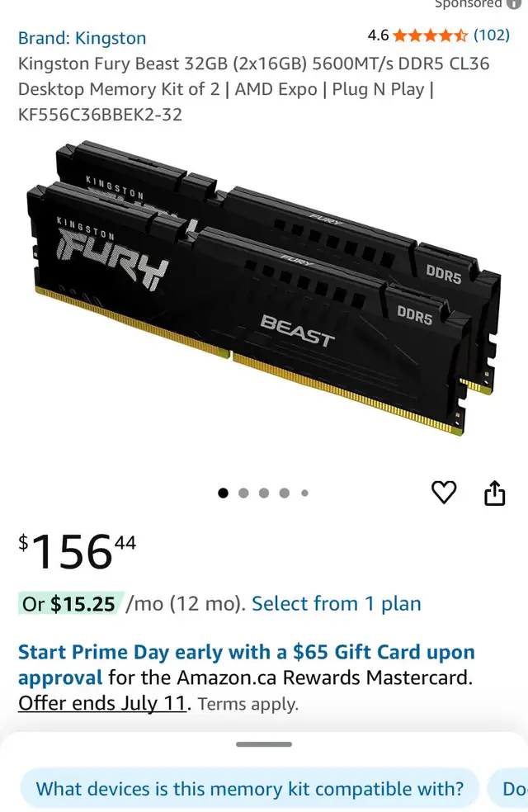Click the star rating icons
The width and height of the screenshot is (528, 812).
point(430,35)
